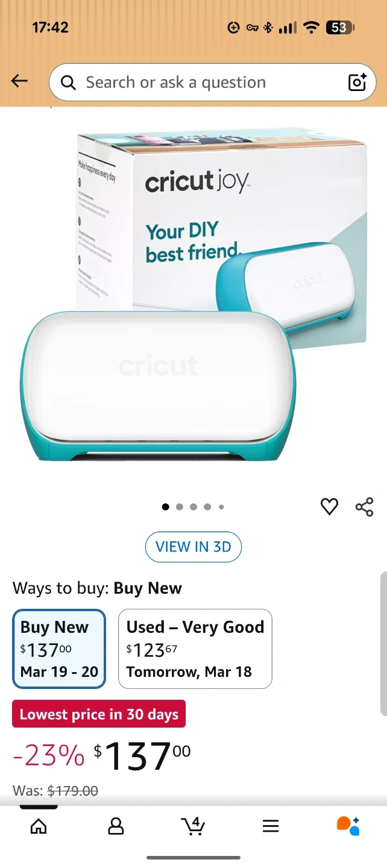Select the Buy New option
The image size is (387, 868).
click(59, 649)
